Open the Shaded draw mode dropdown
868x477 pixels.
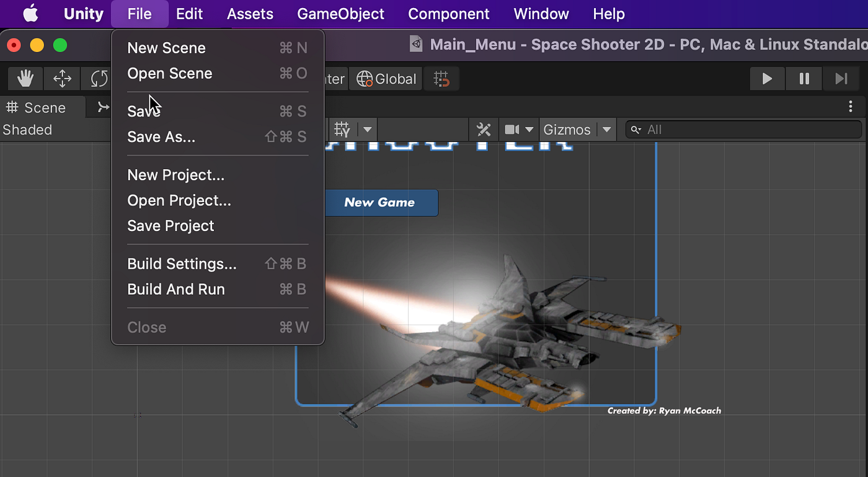click(27, 129)
